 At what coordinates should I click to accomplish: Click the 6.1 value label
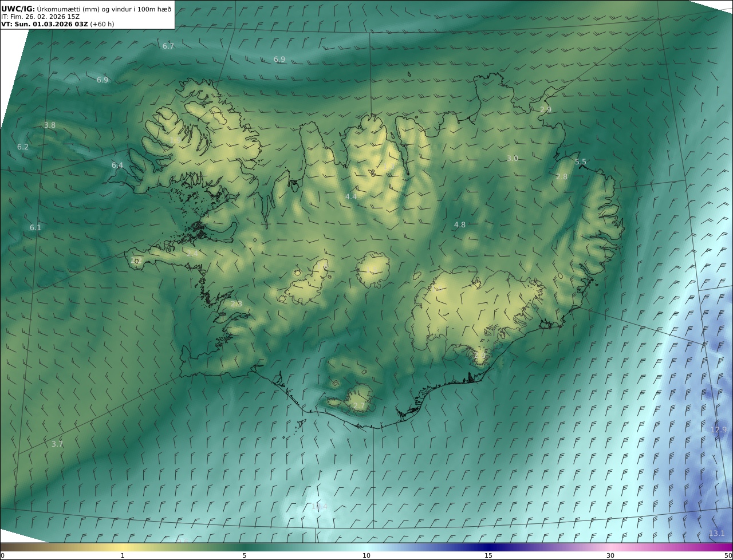tap(36, 228)
